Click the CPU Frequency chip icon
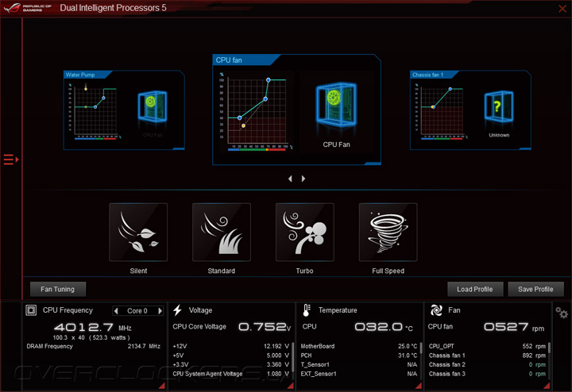Image resolution: width=572 pixels, height=392 pixels. 31,310
